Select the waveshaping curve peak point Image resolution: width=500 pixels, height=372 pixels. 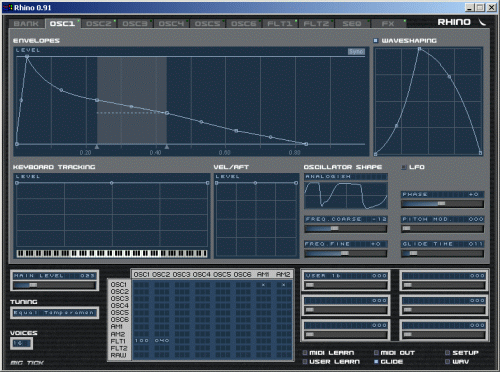click(419, 49)
